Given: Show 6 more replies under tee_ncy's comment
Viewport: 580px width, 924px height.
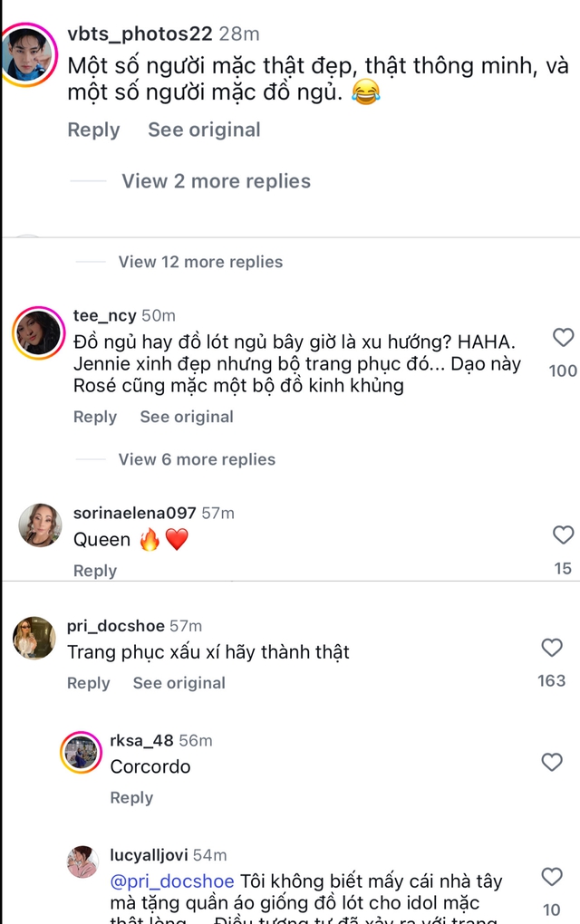Looking at the screenshot, I should 197,459.
